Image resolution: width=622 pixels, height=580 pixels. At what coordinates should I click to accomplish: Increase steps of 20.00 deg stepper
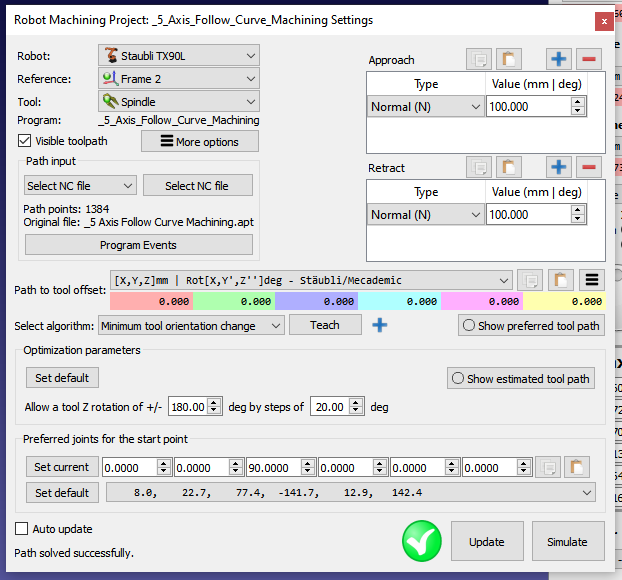pos(356,403)
